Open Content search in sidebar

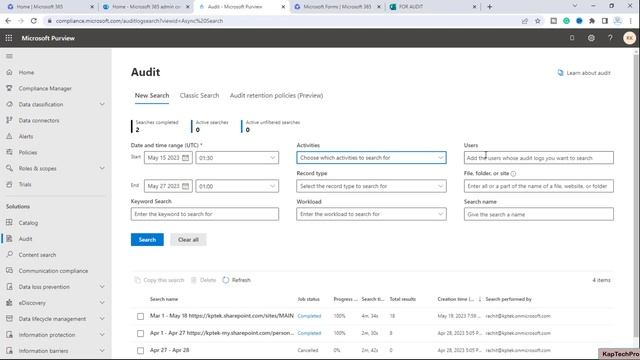pos(37,255)
